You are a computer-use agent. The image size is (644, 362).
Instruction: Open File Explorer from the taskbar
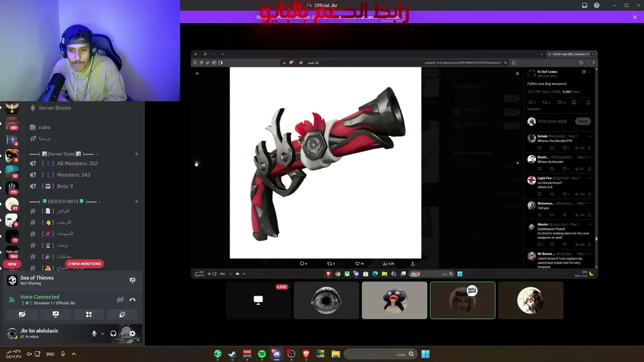click(336, 354)
